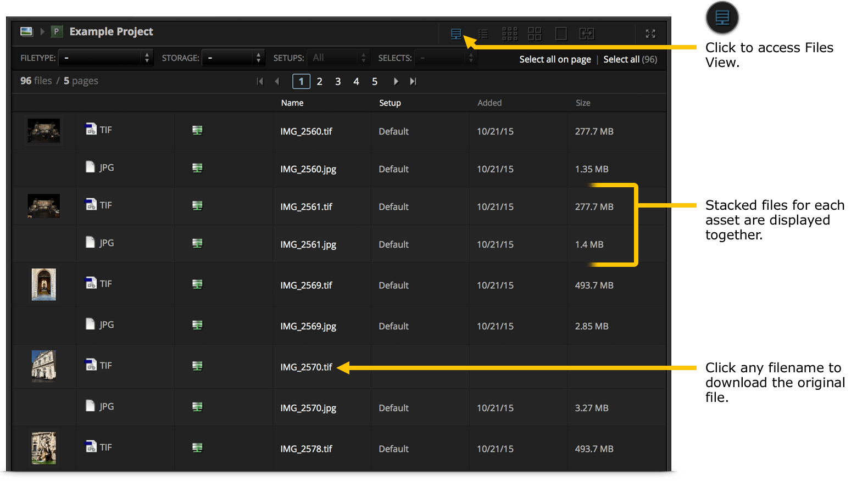Click JPG file icon for IMG_2570.jpg
This screenshot has width=868, height=481.
90,406
